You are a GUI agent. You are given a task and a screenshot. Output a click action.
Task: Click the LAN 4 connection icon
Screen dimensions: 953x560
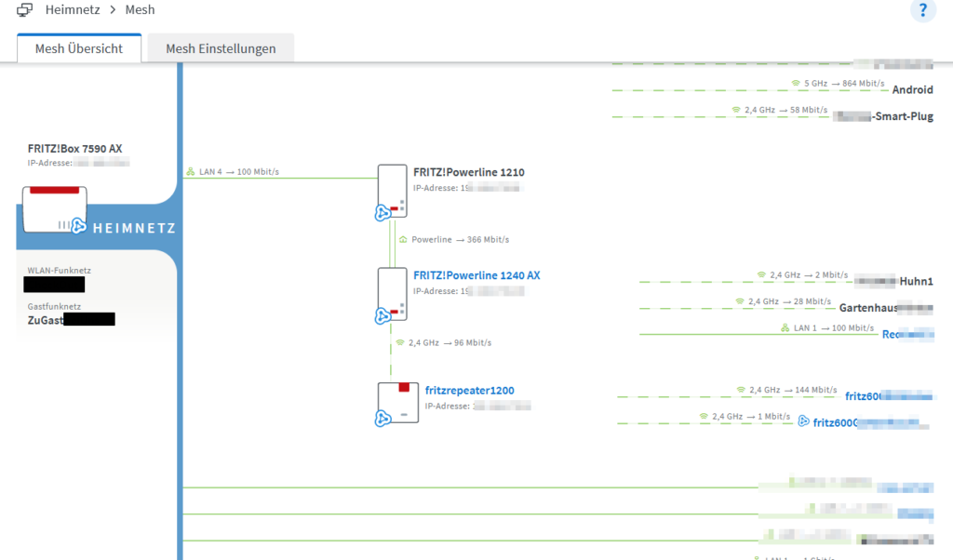pyautogui.click(x=191, y=172)
